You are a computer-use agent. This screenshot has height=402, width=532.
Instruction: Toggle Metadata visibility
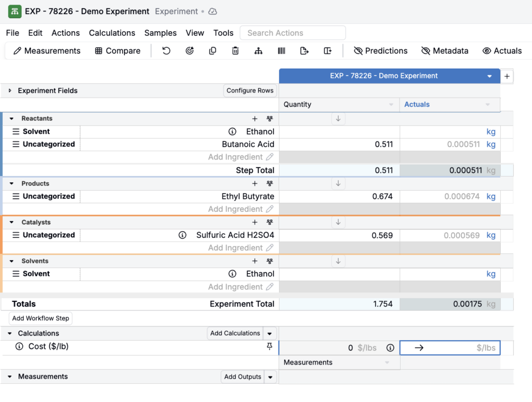[x=445, y=51]
